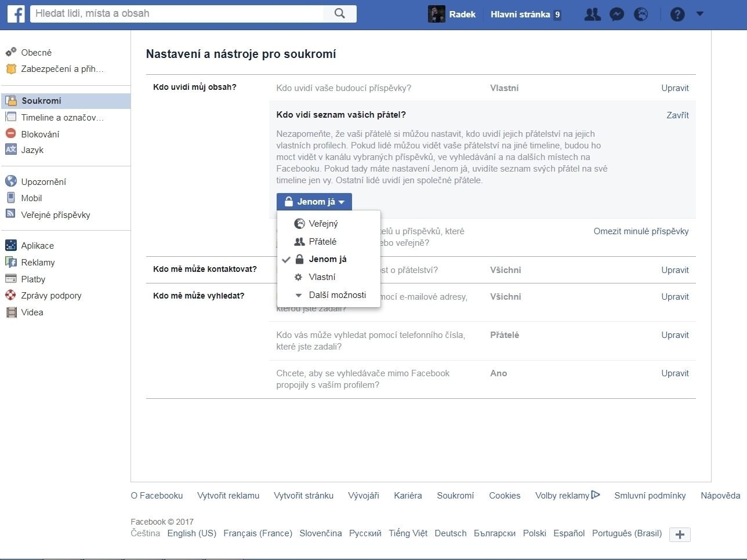
Task: Click Zabezpečení shield icon in sidebar
Action: (x=11, y=69)
